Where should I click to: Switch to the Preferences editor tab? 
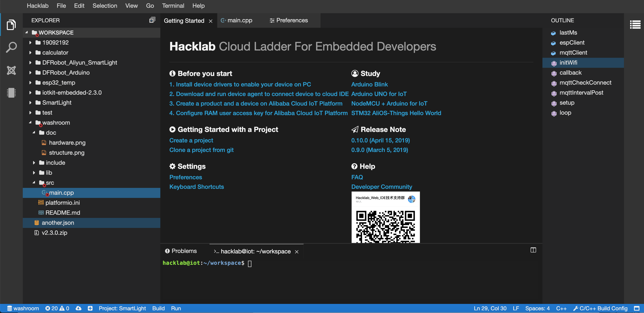[x=289, y=20]
